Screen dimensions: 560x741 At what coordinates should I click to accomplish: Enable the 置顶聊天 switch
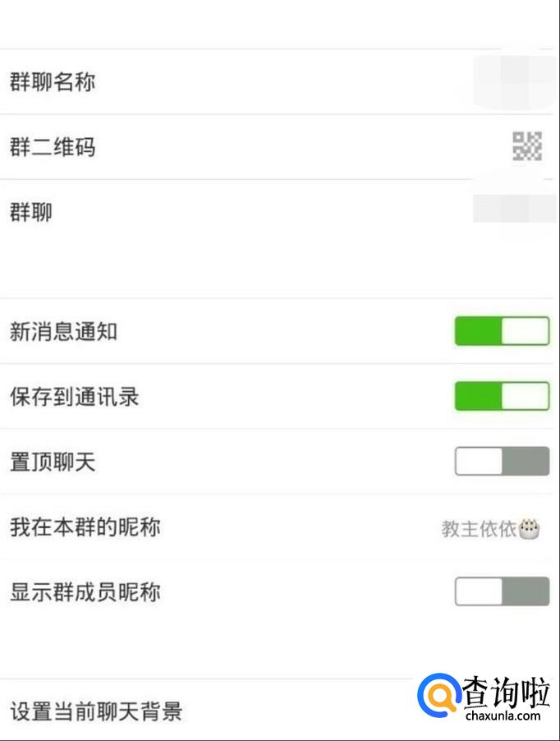[x=502, y=461]
